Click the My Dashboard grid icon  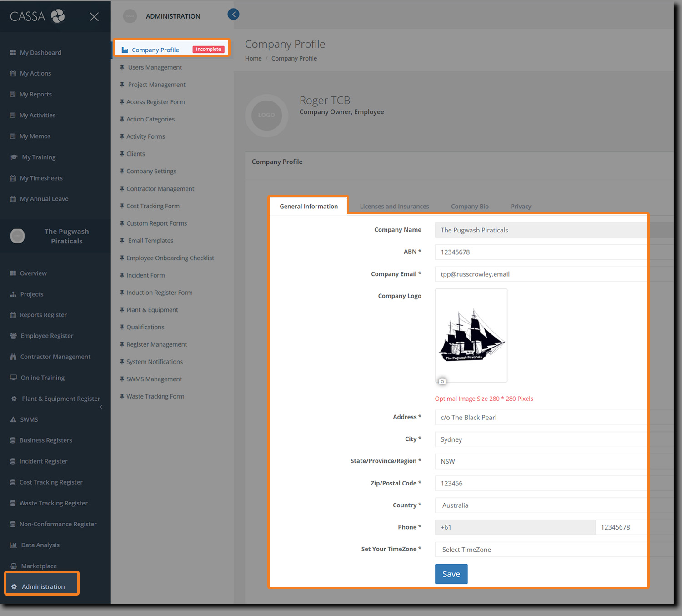[13, 53]
